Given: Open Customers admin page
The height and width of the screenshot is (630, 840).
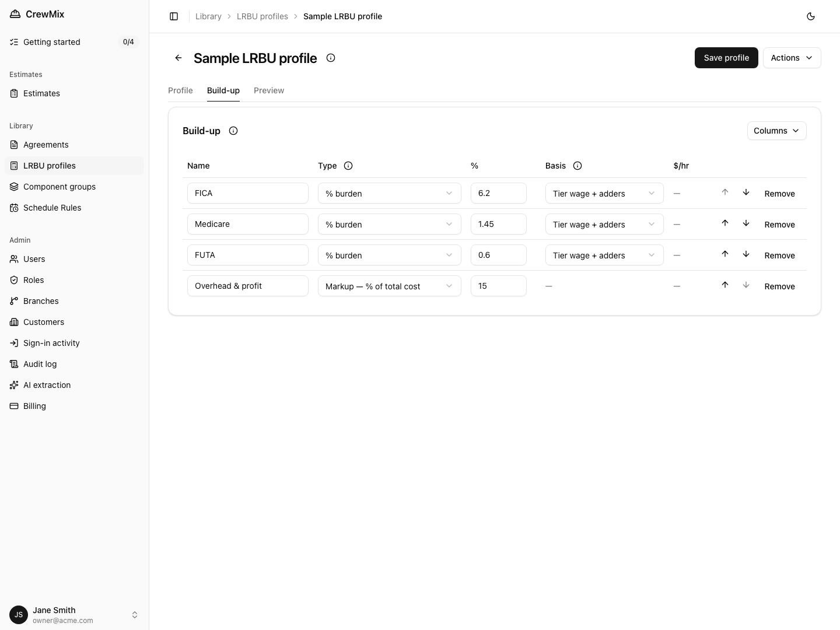Looking at the screenshot, I should pyautogui.click(x=74, y=322).
